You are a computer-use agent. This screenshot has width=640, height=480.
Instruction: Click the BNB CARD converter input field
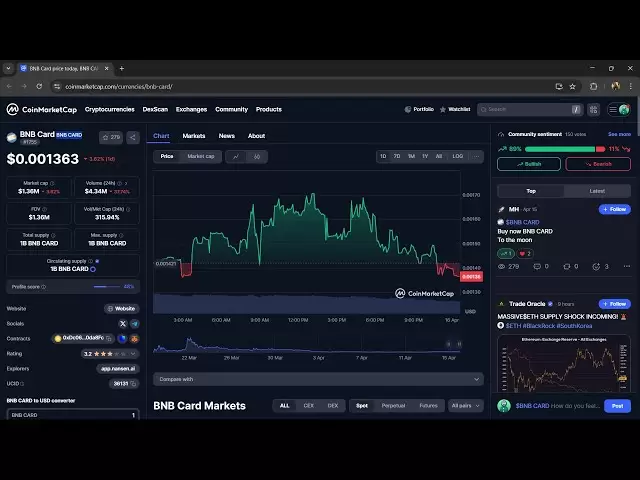(73, 414)
